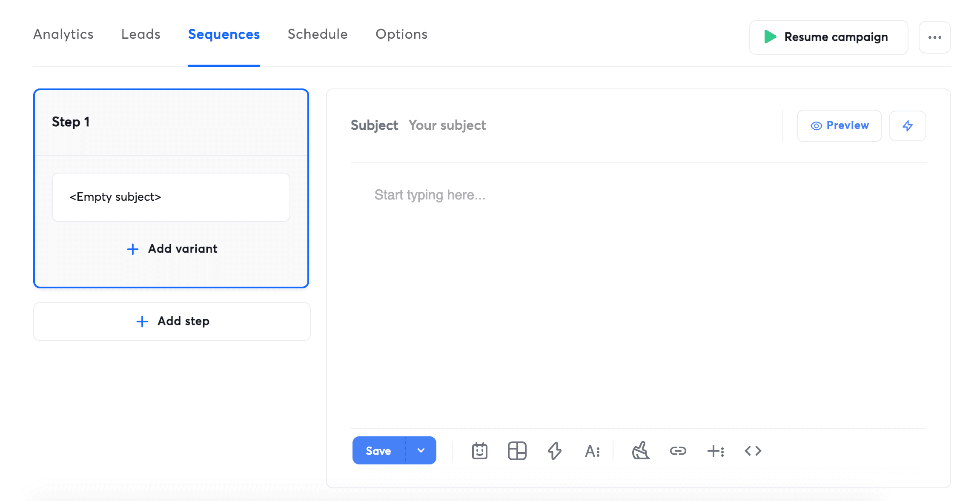The height and width of the screenshot is (501, 980).
Task: Click the insert variable plus icon
Action: [x=715, y=451]
